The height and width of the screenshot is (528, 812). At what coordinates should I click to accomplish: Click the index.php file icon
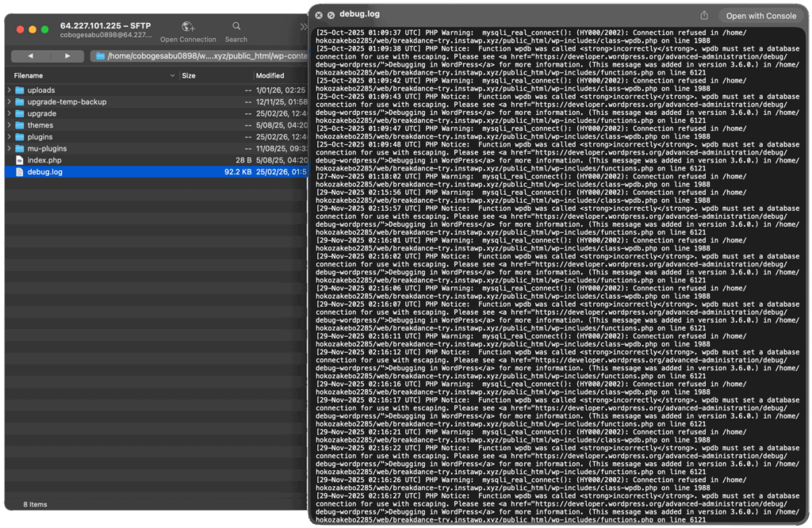pos(20,160)
